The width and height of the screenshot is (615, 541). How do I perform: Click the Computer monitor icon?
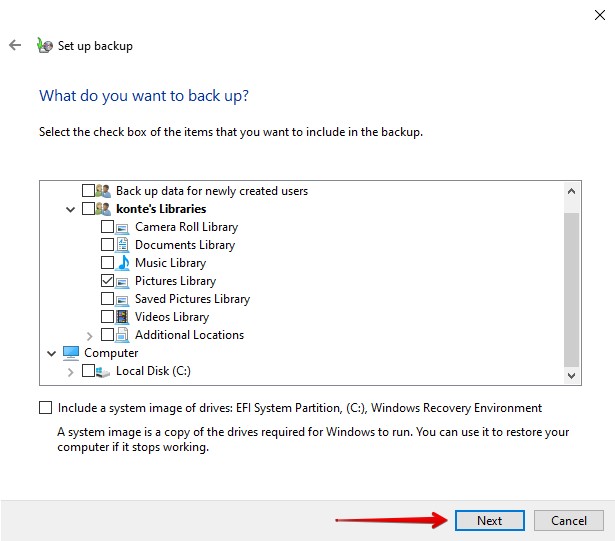click(71, 353)
